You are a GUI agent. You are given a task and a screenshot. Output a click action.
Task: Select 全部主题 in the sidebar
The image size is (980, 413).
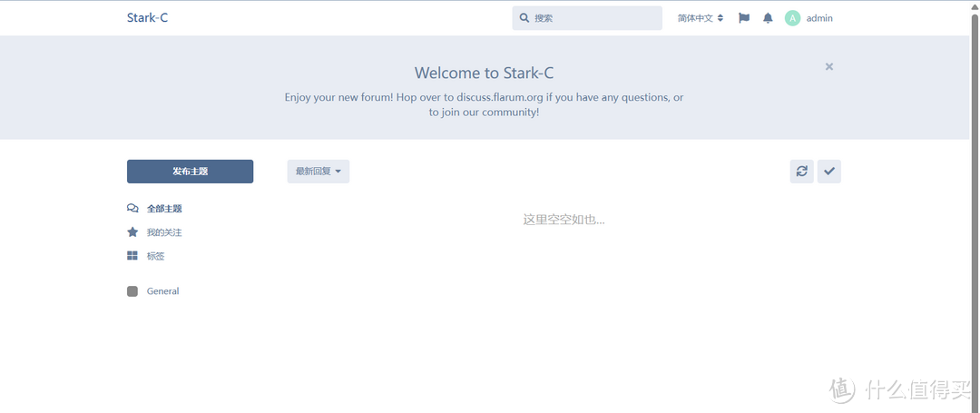[x=154, y=209]
